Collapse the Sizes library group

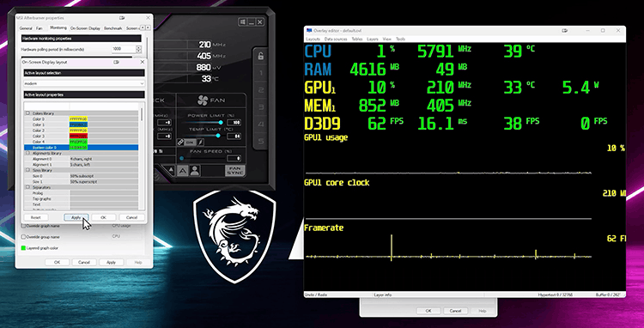[x=28, y=170]
